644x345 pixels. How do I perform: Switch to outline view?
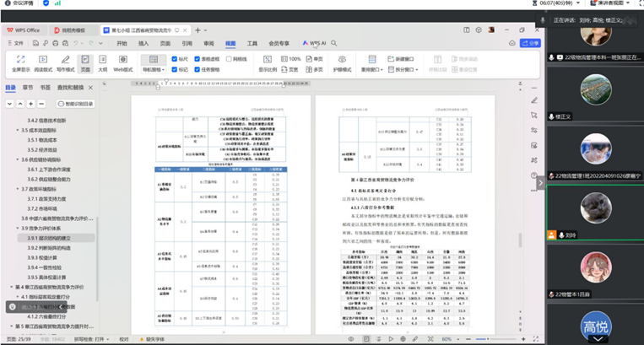pyautogui.click(x=102, y=63)
